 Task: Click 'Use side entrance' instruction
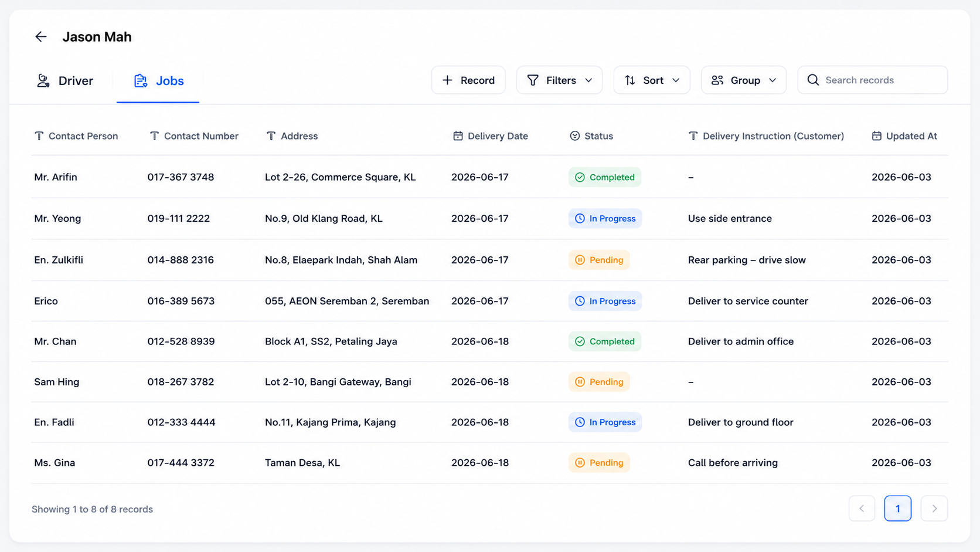pyautogui.click(x=730, y=218)
